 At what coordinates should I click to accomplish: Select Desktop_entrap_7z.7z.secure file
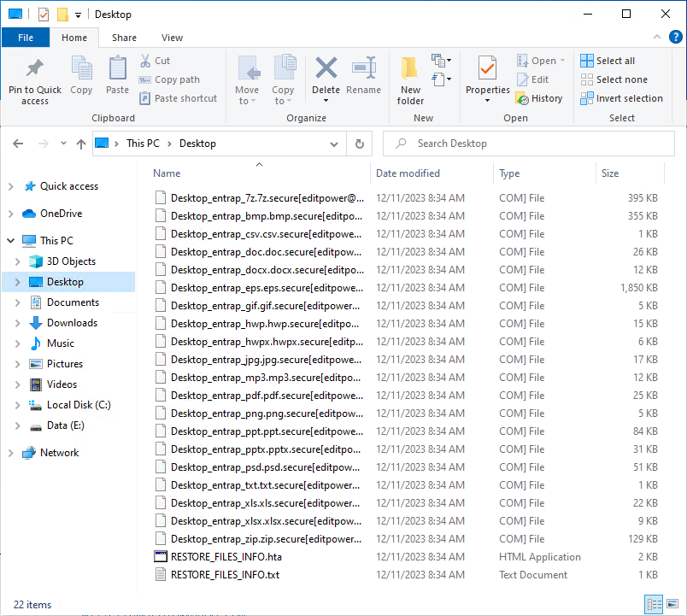[267, 198]
